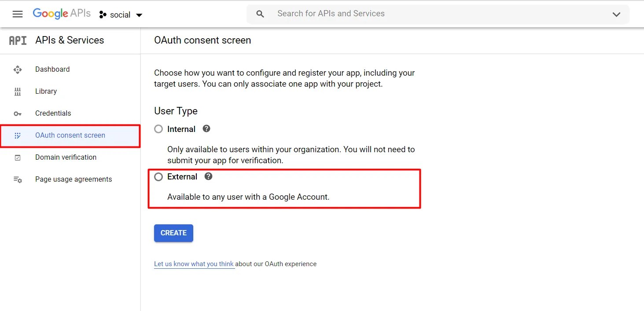The height and width of the screenshot is (311, 644).
Task: Click the Google APIs logo
Action: (62, 14)
